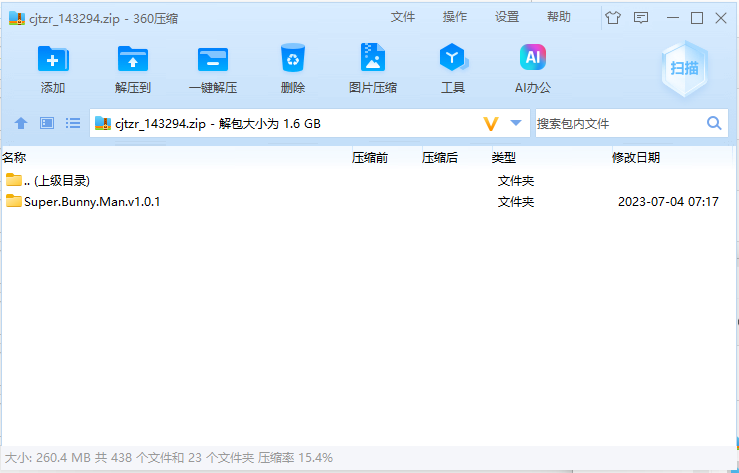The image size is (739, 473).
Task: Minimize the 360压缩 window
Action: pos(673,18)
